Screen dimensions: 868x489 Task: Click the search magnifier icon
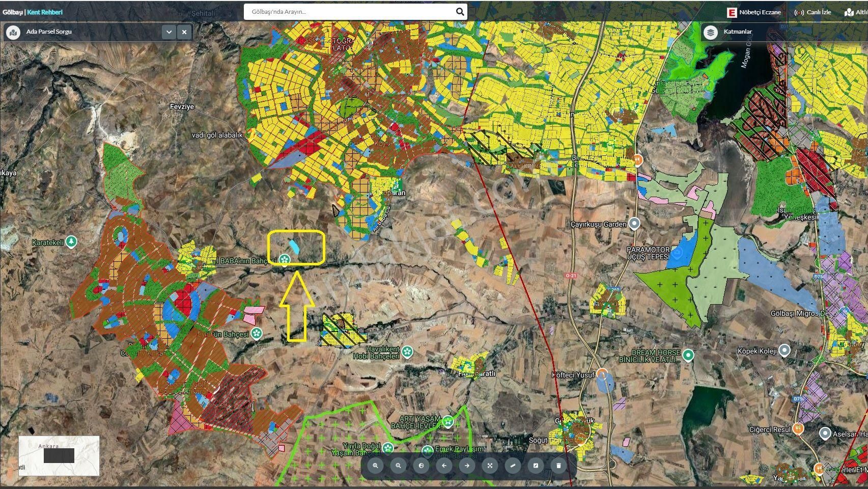click(460, 12)
